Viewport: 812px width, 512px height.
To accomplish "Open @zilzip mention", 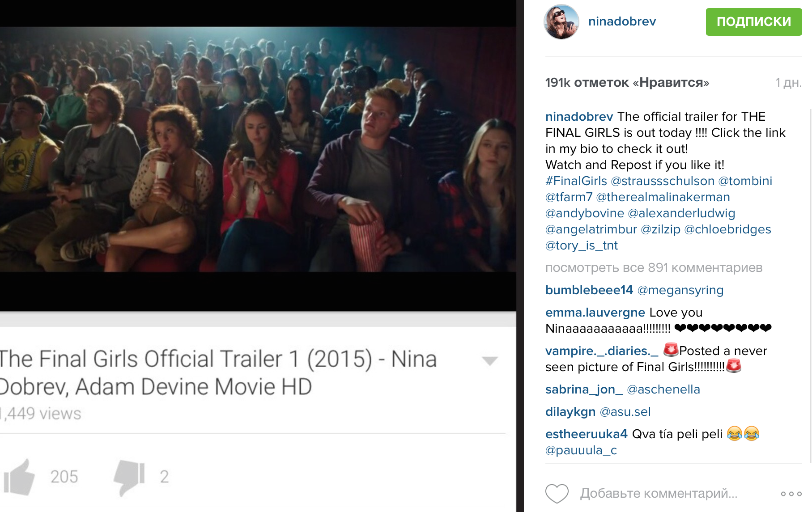I will (x=660, y=229).
